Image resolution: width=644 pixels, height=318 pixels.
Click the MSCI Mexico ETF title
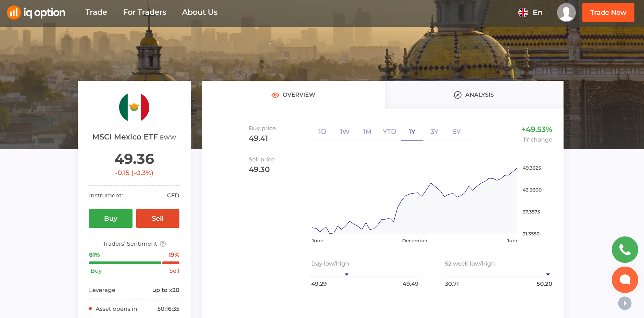[x=125, y=137]
